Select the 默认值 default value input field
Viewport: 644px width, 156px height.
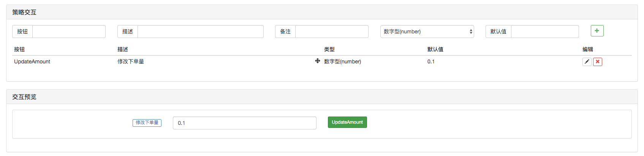point(544,32)
